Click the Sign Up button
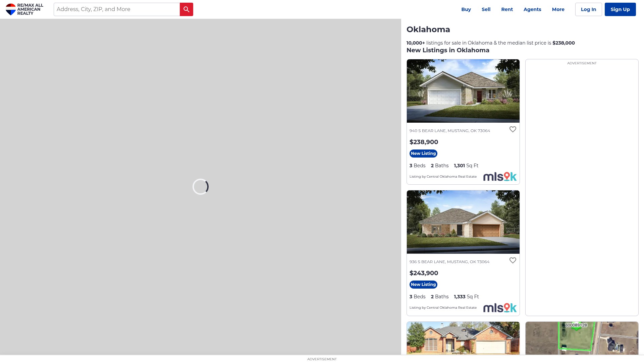The height and width of the screenshot is (362, 644). click(x=620, y=9)
